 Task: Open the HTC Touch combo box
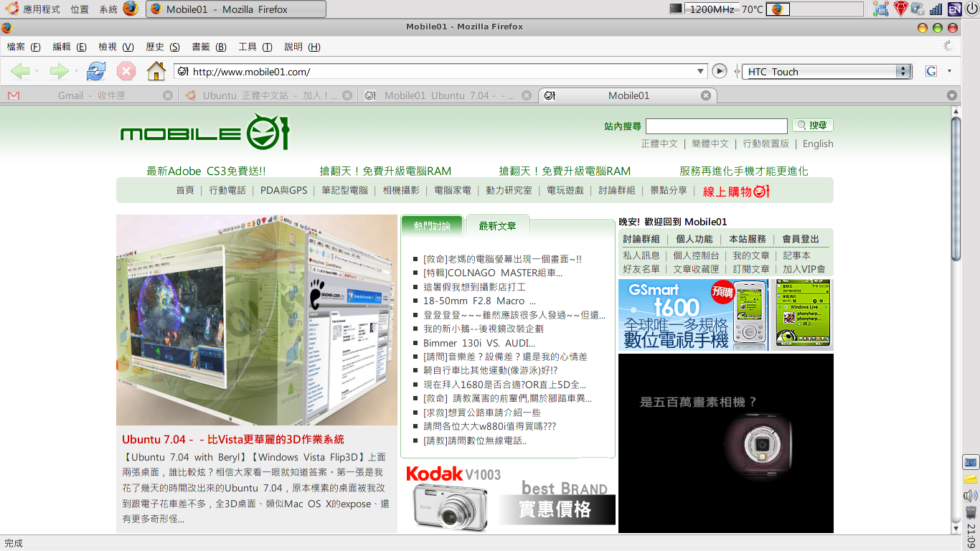[827, 71]
